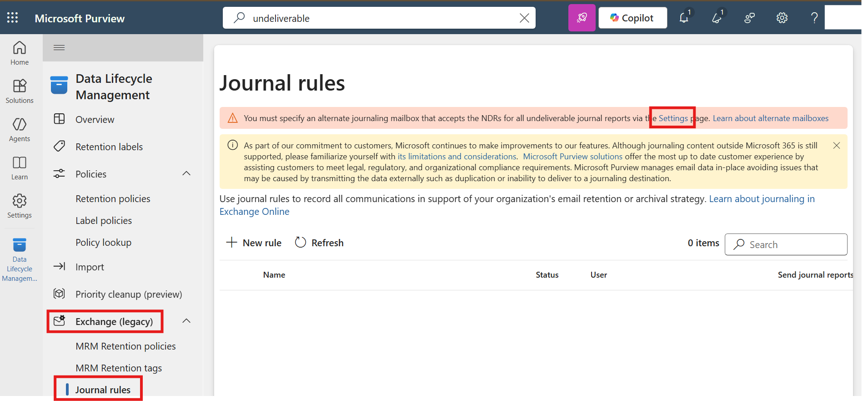Open Solutions in the left rail
Image resolution: width=868 pixels, height=401 pixels.
tap(20, 91)
